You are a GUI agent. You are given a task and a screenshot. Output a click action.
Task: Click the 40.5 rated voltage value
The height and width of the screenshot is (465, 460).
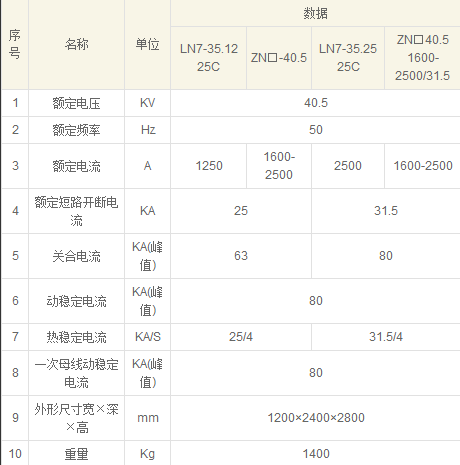click(315, 103)
